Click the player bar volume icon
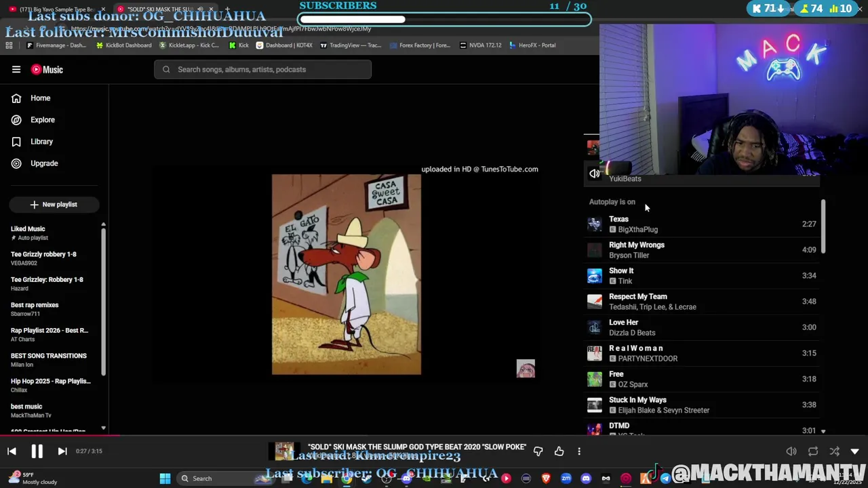 (791, 451)
